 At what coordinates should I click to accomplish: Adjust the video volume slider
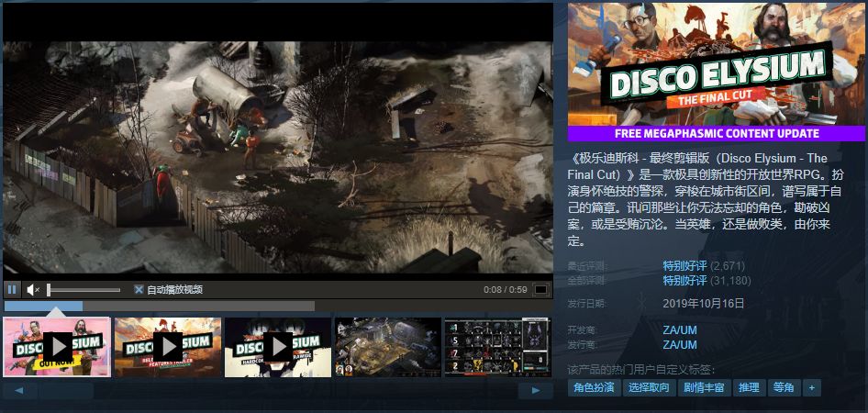(83, 289)
